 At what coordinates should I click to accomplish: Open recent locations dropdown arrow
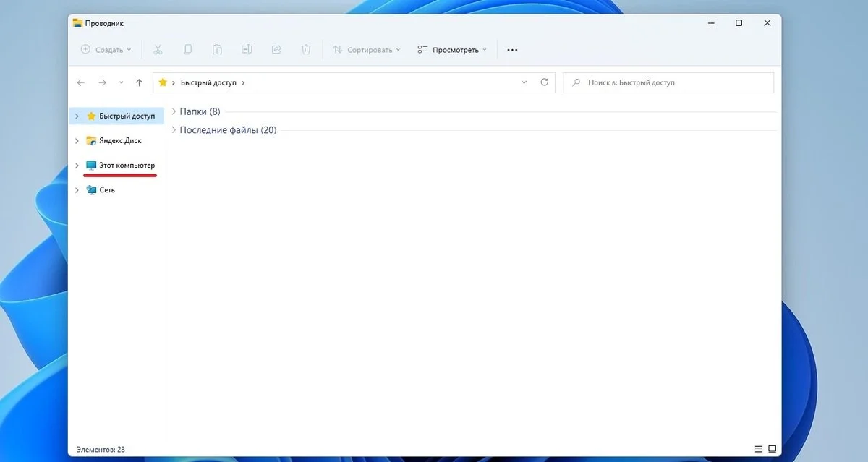[x=121, y=82]
